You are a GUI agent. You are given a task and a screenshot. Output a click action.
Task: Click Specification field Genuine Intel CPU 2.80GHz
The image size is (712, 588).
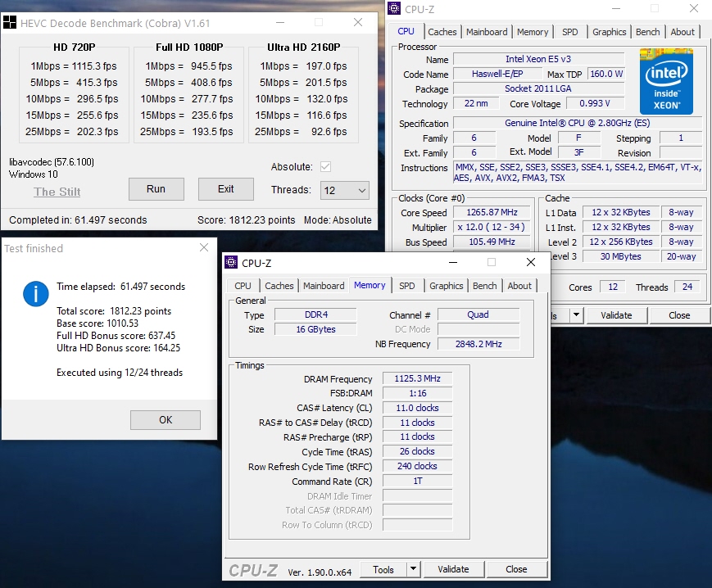coord(578,123)
